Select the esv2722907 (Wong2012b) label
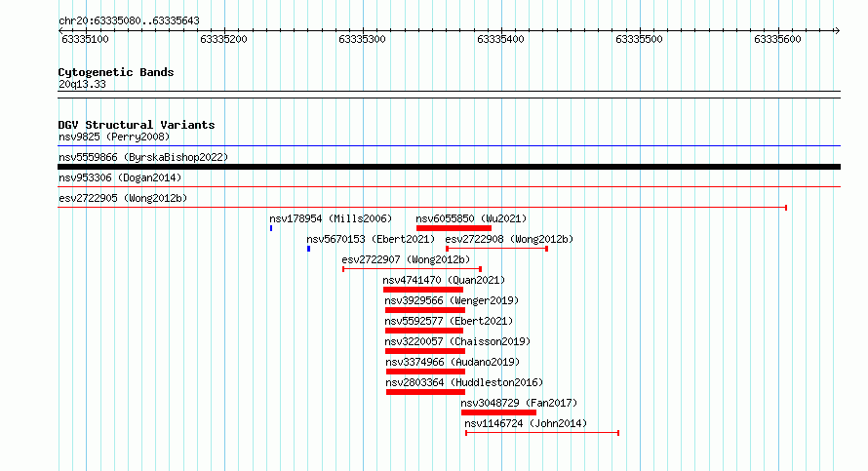Screen dimensions: 868x471 [406, 259]
